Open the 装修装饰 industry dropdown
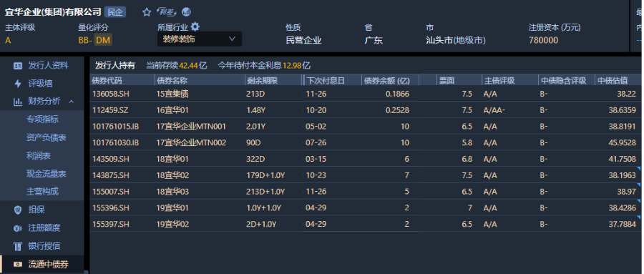This screenshot has width=644, height=274. pos(200,39)
